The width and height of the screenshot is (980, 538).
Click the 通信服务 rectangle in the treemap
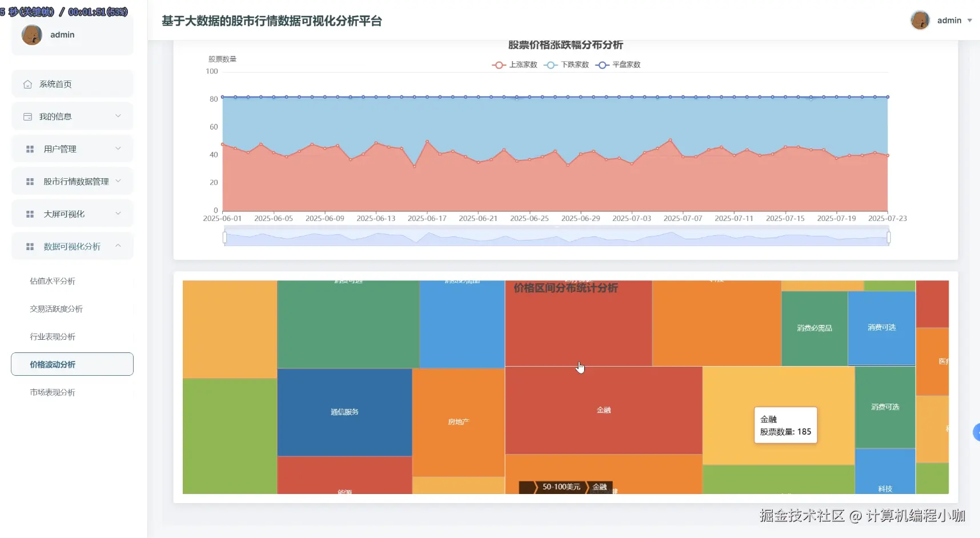344,411
